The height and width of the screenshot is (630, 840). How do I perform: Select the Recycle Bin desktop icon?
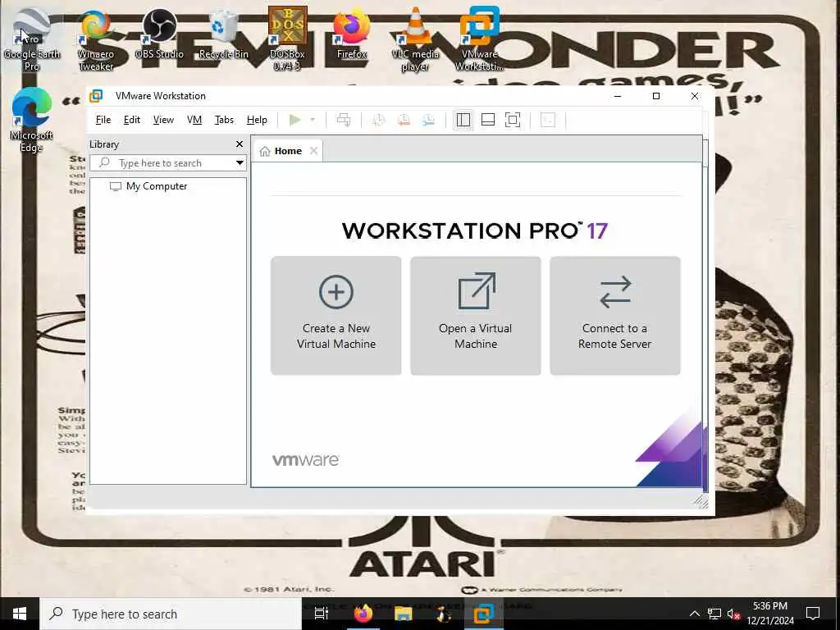coord(223,34)
